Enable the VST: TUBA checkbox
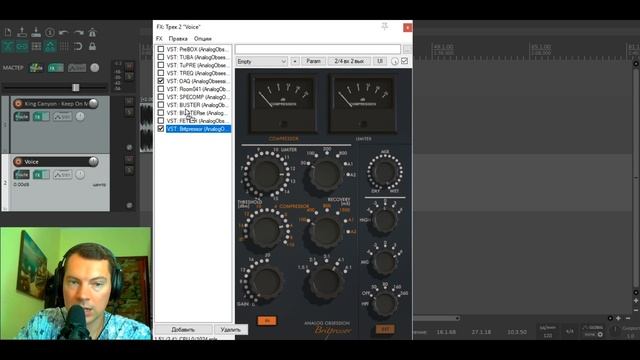Screen dimensions: 640x360 (161, 57)
